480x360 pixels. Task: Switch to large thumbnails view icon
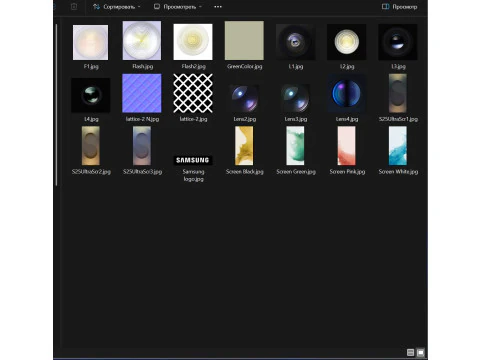coord(421,352)
